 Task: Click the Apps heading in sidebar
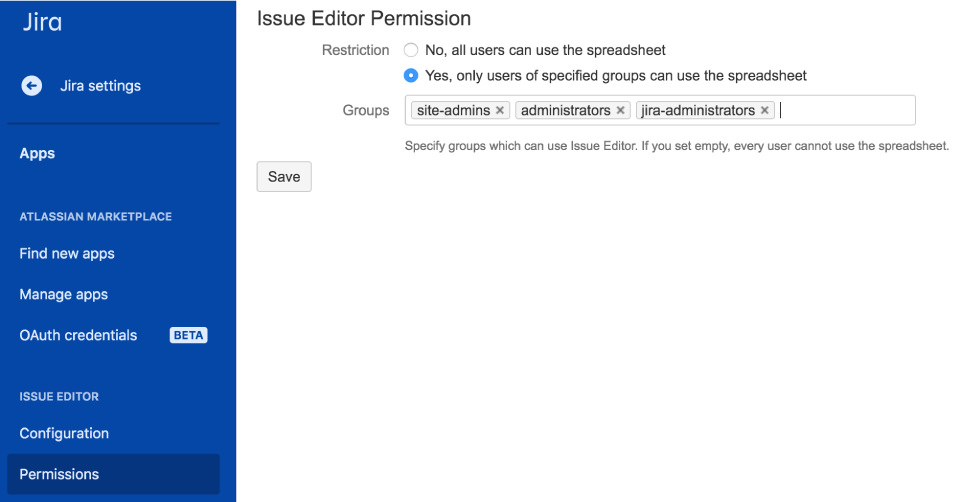click(x=37, y=153)
